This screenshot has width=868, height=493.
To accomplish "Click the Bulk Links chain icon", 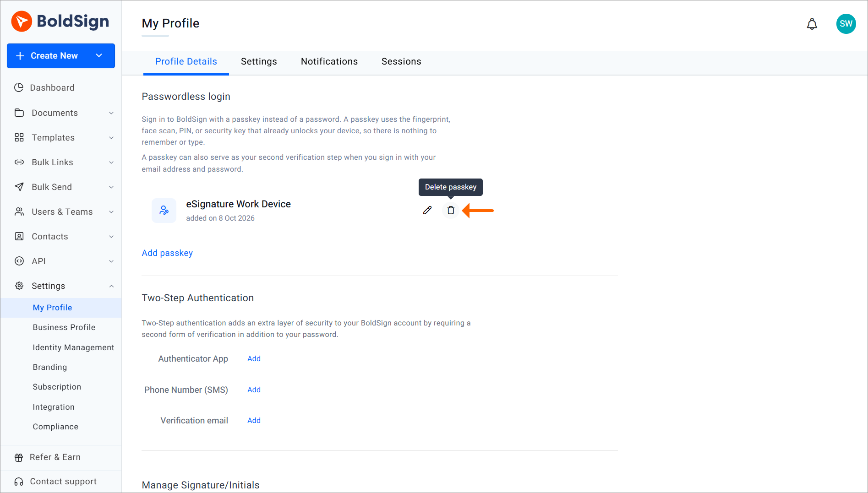I will (19, 162).
